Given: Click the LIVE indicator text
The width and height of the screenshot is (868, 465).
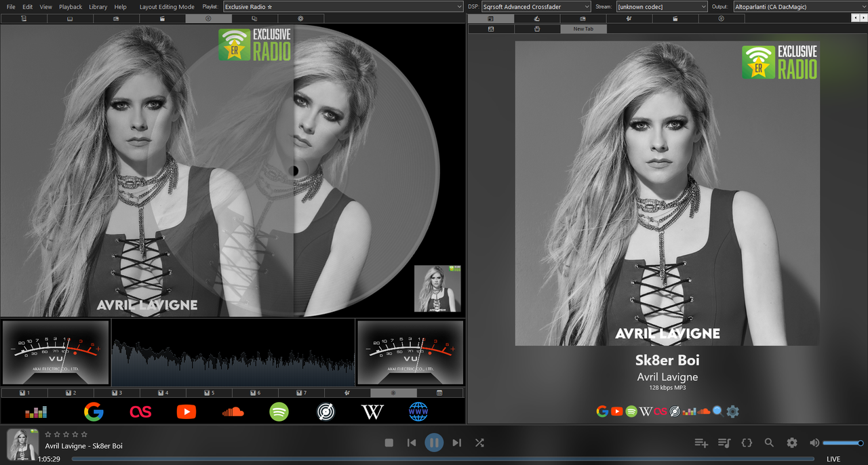Looking at the screenshot, I should pos(833,459).
